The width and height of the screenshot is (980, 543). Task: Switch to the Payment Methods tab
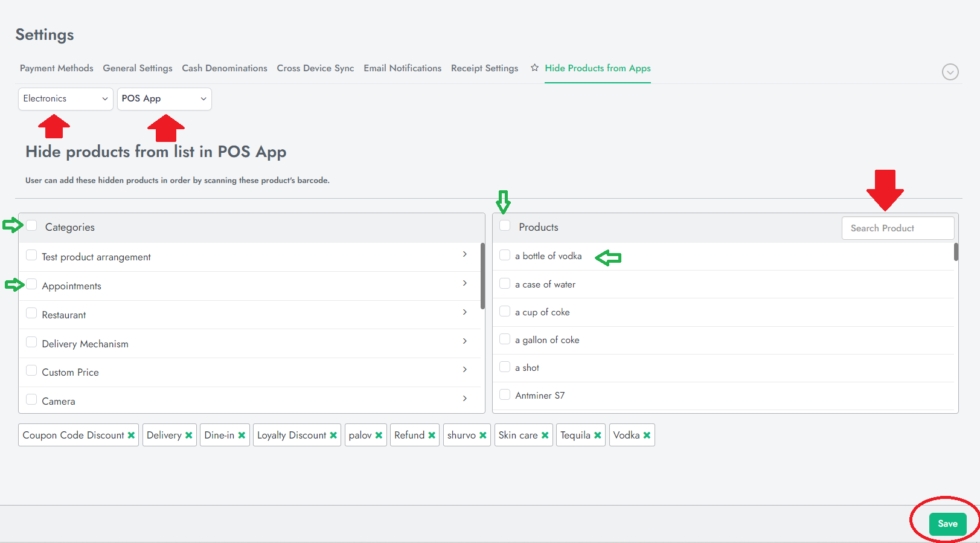click(57, 68)
